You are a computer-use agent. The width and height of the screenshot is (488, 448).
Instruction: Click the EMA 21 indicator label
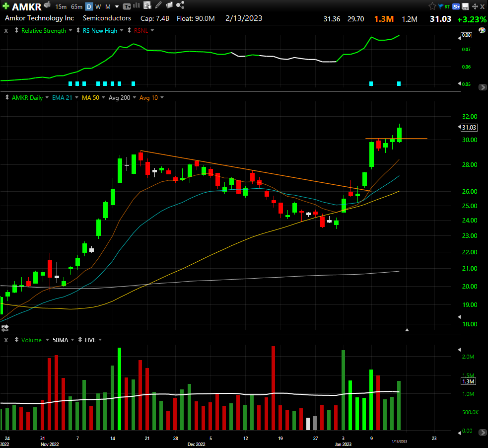click(x=62, y=98)
